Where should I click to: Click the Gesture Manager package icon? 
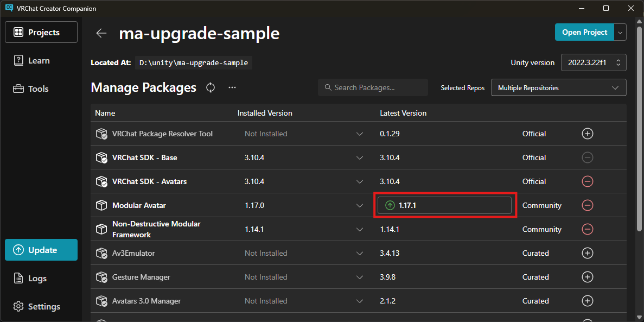click(101, 277)
